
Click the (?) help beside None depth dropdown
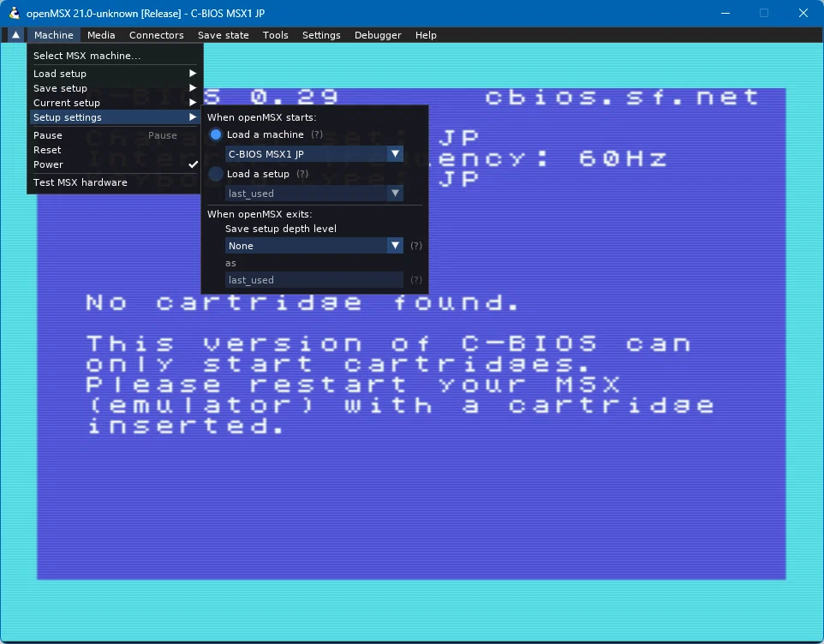tap(416, 246)
